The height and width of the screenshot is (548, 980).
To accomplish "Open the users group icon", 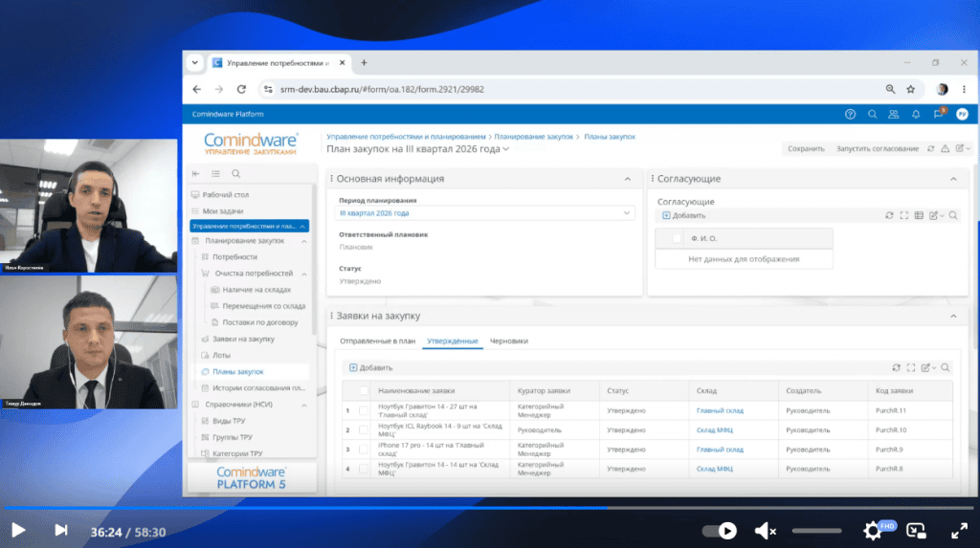I will pos(894,115).
